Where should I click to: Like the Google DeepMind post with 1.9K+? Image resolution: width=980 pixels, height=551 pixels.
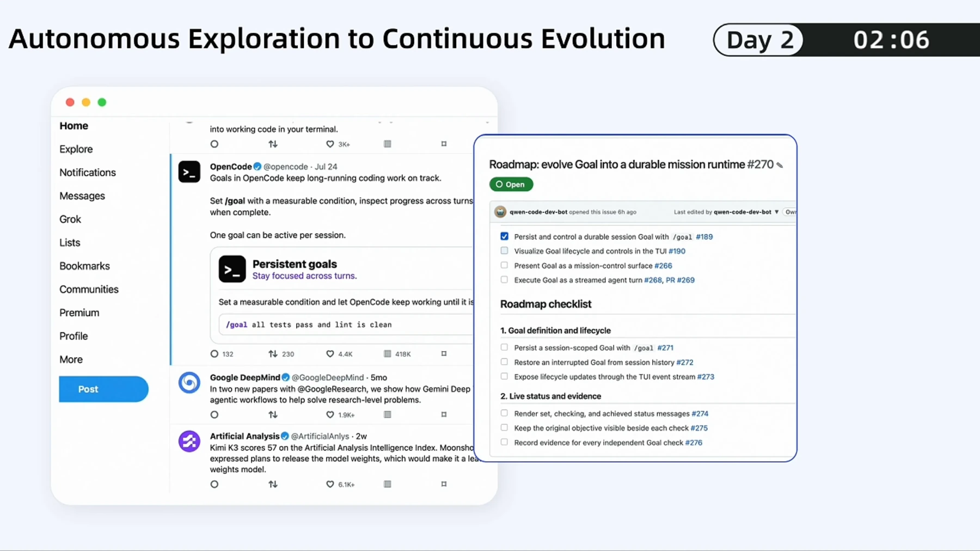(330, 415)
